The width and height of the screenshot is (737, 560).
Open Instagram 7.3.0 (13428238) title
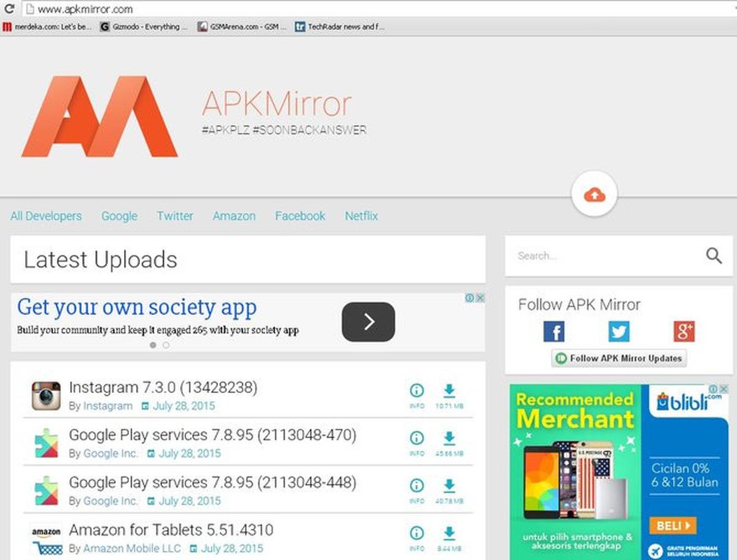tap(163, 387)
